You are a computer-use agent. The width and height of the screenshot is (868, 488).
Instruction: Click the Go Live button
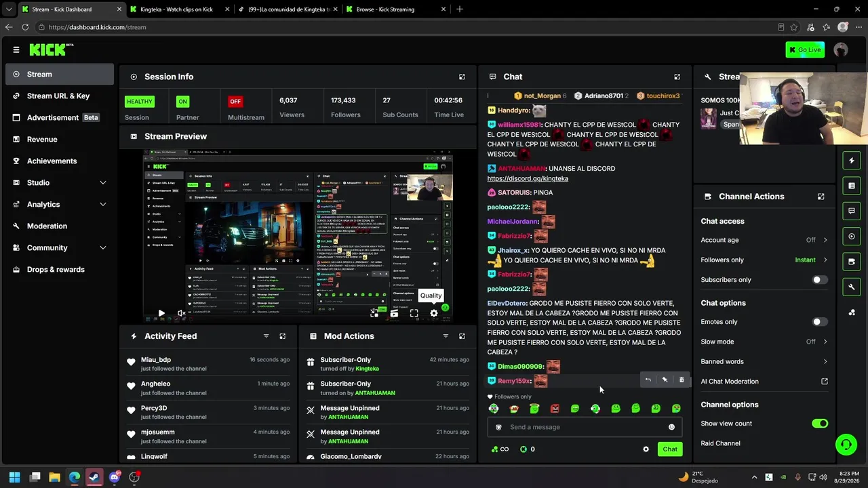click(x=805, y=49)
